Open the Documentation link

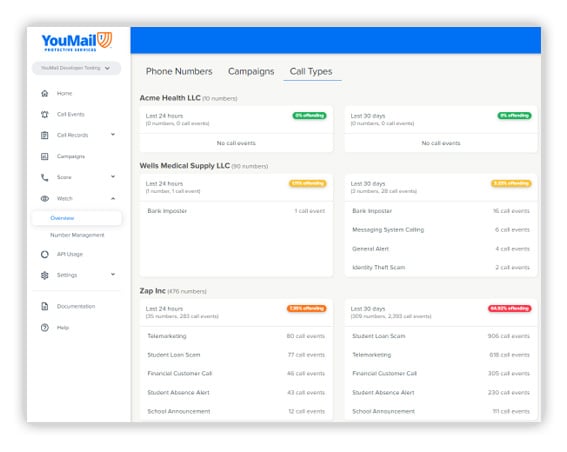pos(76,306)
